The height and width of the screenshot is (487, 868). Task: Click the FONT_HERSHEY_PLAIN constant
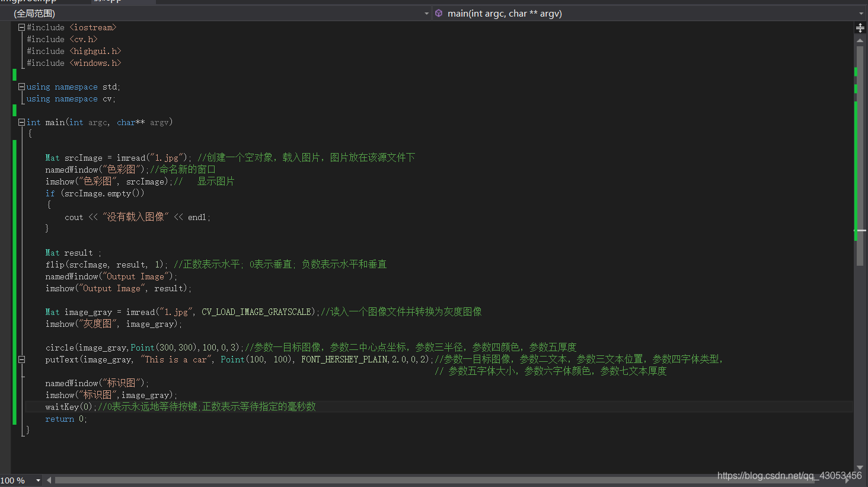344,359
